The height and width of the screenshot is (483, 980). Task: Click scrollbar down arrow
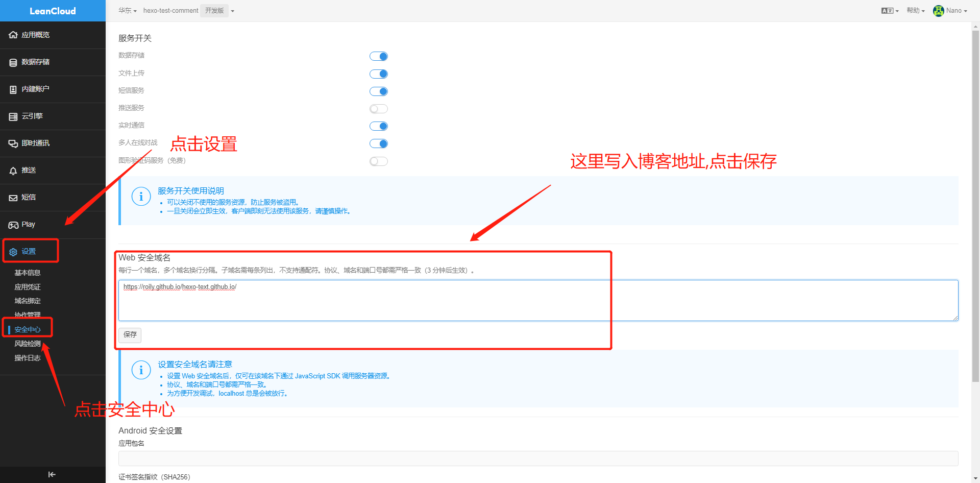tap(975, 479)
